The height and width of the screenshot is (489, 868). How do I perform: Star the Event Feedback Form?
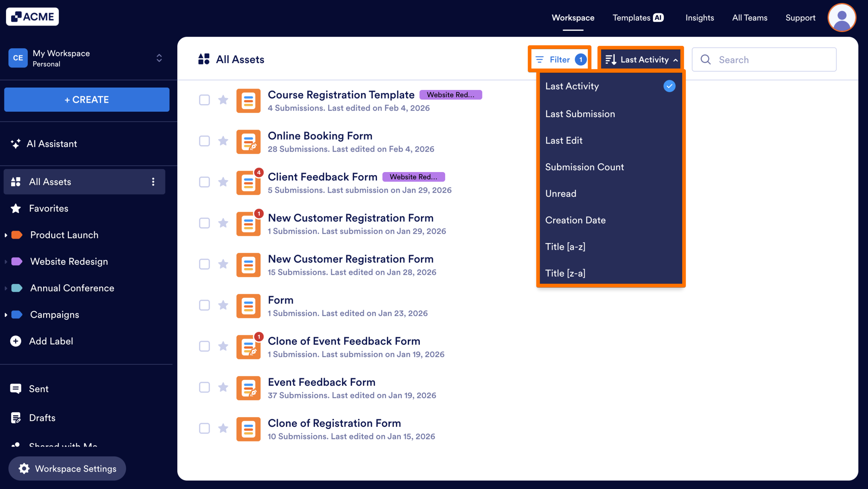223,388
